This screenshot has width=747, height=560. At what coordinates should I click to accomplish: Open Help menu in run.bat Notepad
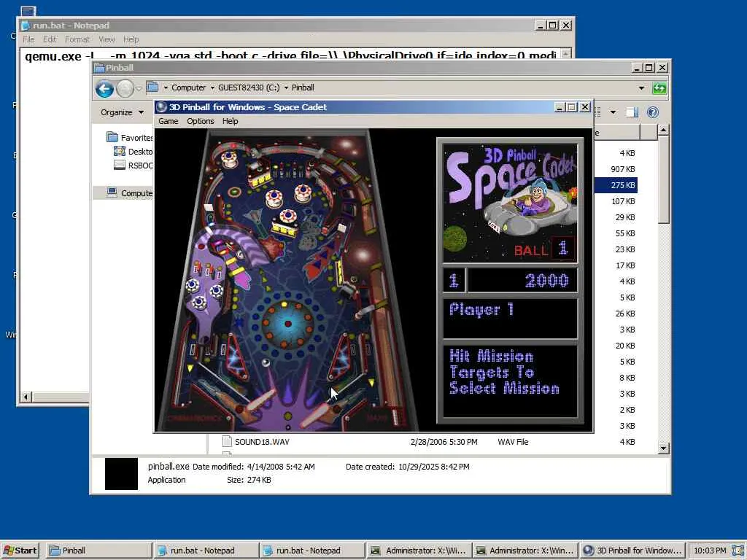tap(131, 39)
